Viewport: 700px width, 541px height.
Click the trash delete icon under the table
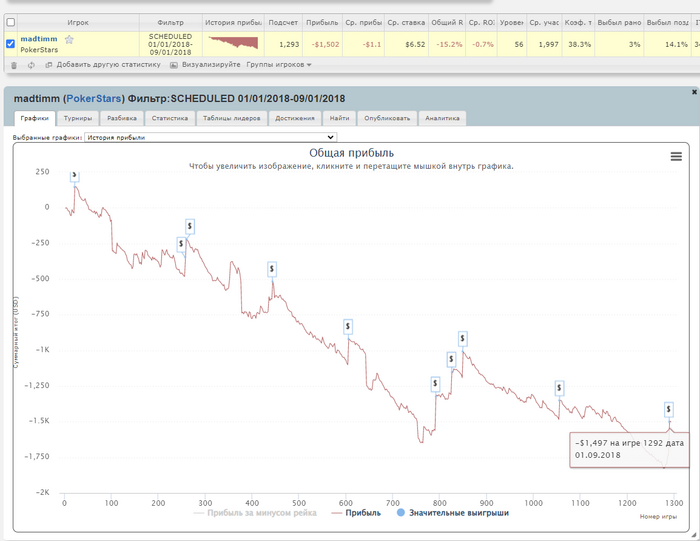pyautogui.click(x=14, y=65)
